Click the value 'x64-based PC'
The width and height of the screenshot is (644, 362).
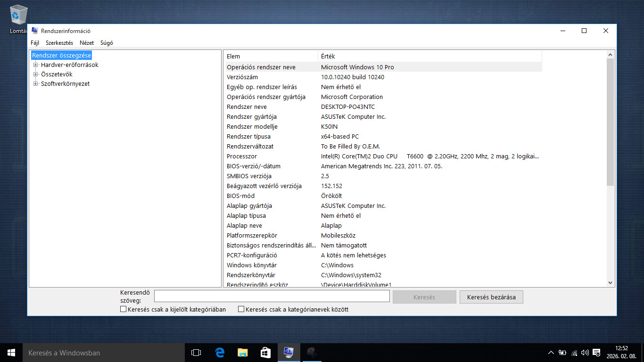[x=340, y=136]
